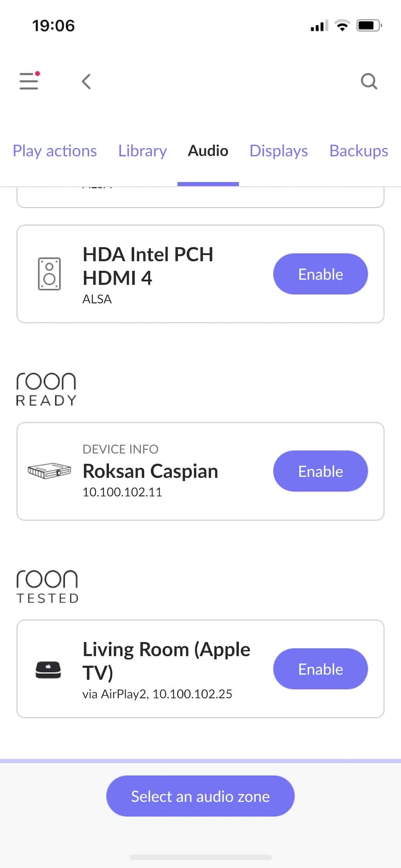Tap the Roksan Caspian amplifier icon
This screenshot has width=401, height=868.
(x=49, y=471)
